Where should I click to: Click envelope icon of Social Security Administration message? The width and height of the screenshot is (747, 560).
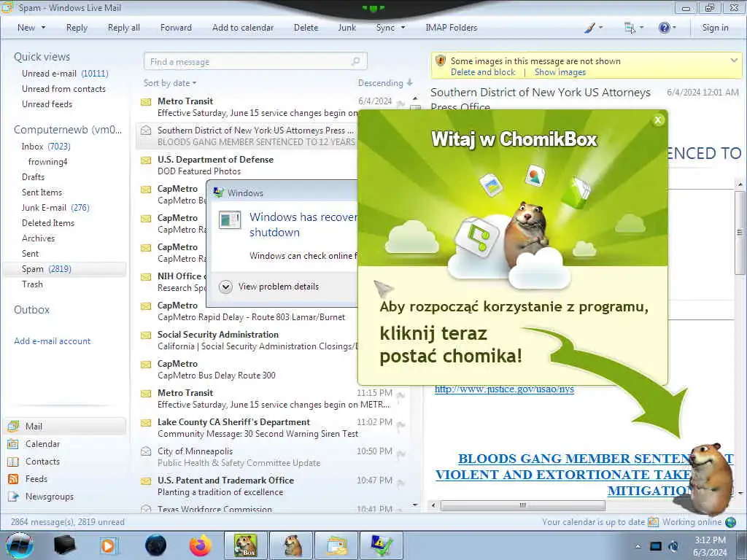[146, 335]
